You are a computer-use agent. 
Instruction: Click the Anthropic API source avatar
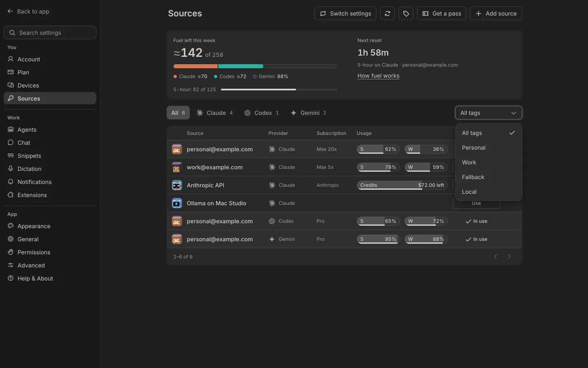click(x=177, y=185)
